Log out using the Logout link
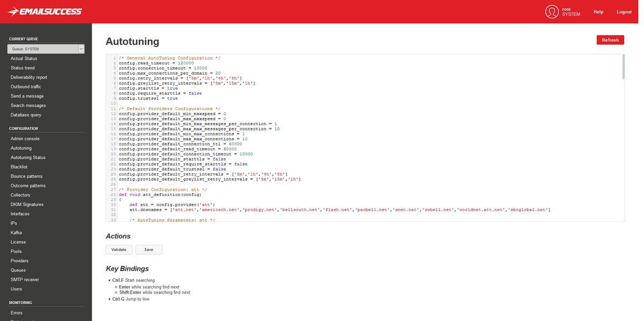The height and width of the screenshot is (321, 644). 624,12
